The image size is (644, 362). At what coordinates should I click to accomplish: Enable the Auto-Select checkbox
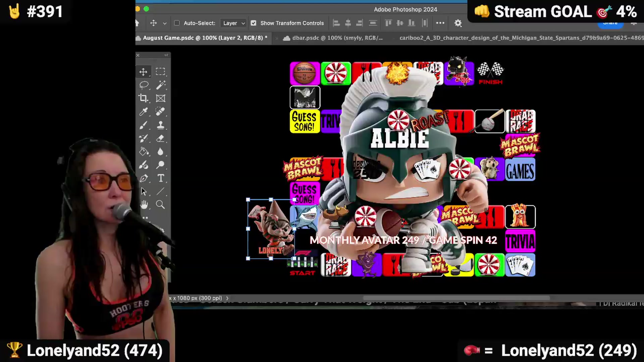tap(177, 23)
